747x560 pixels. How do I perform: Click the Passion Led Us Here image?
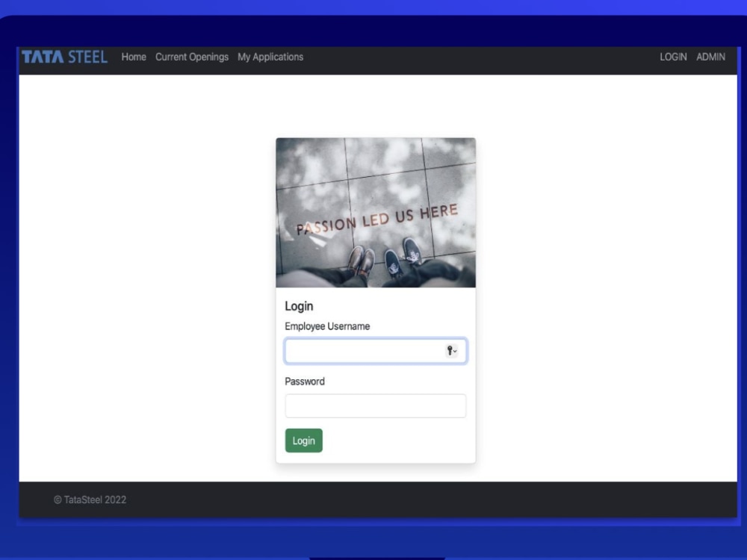pos(376,212)
